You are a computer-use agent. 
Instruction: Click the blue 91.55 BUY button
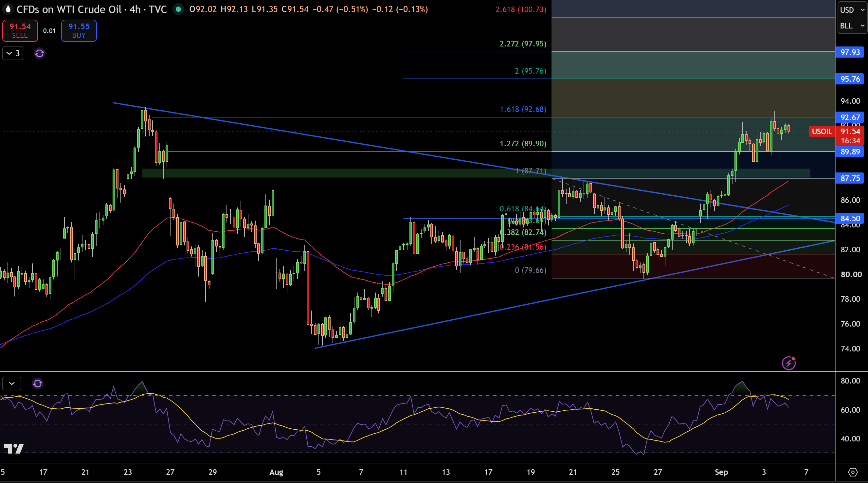(x=79, y=31)
